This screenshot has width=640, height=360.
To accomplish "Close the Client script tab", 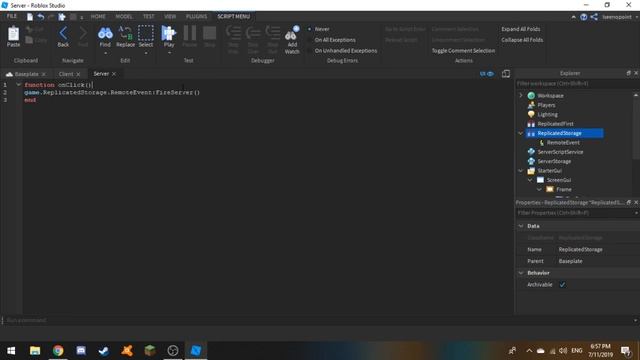I will [78, 74].
